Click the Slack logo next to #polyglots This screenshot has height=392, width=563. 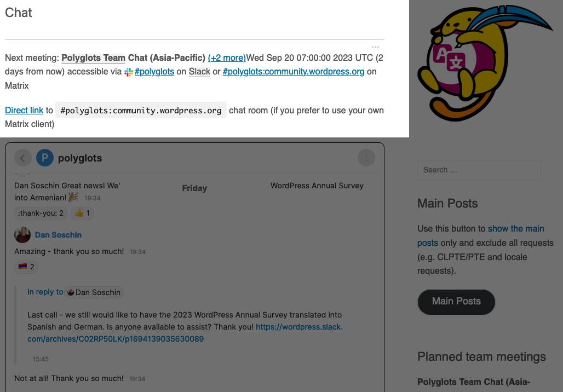[x=128, y=71]
